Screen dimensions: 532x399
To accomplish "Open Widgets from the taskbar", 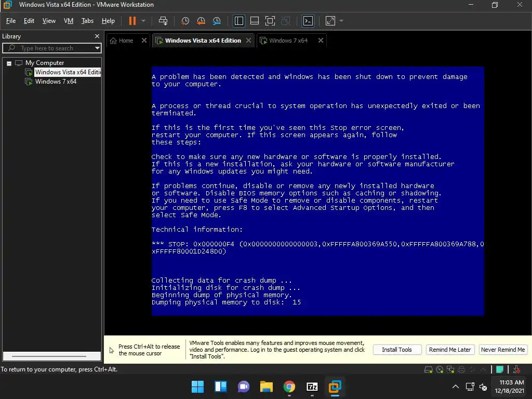I will [x=220, y=387].
